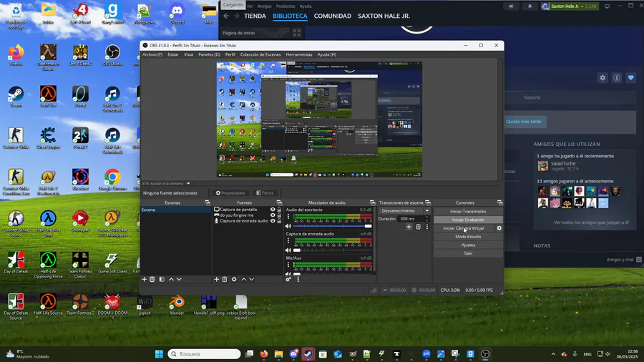This screenshot has height=362, width=644.
Task: Add a new source in Fuentes panel
Action: pos(216,279)
